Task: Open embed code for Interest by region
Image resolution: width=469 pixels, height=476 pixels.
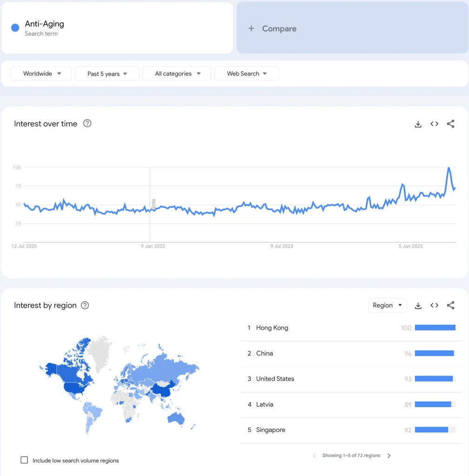Action: [x=434, y=305]
